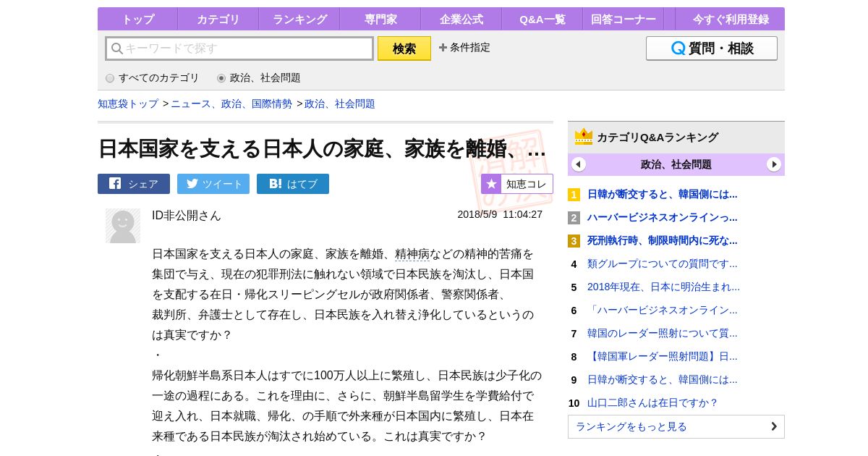Open rank 6 「ハーバービジネスオンライン link
Image resolution: width=868 pixels, height=456 pixels.
(x=663, y=310)
